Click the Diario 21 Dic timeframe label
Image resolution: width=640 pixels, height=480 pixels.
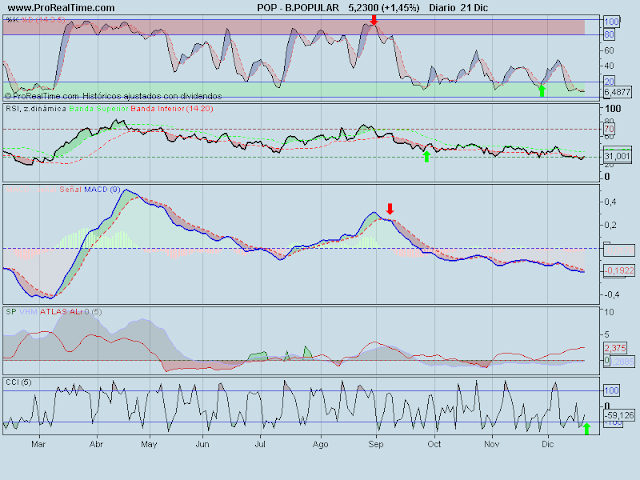[458, 8]
